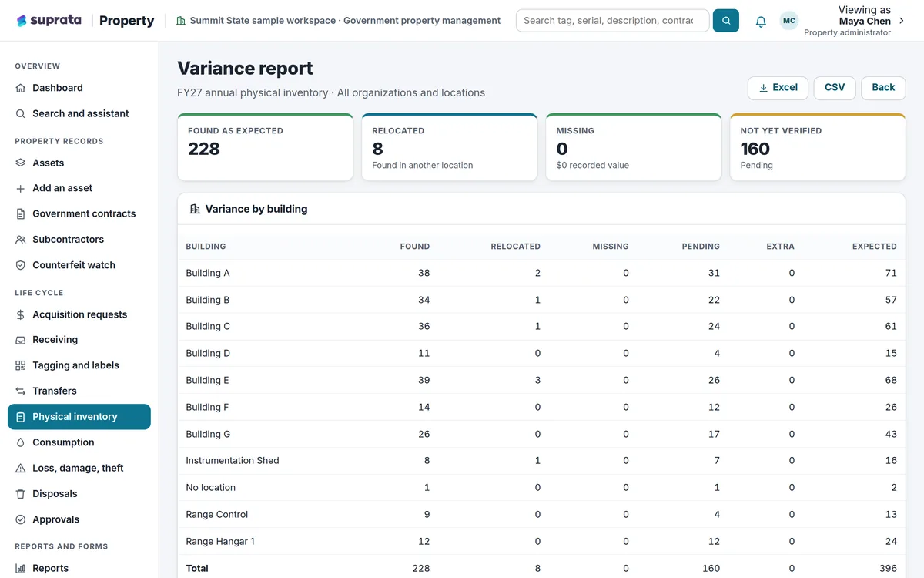Go to Government contracts page
Viewport: 924px width, 578px height.
tap(79, 213)
